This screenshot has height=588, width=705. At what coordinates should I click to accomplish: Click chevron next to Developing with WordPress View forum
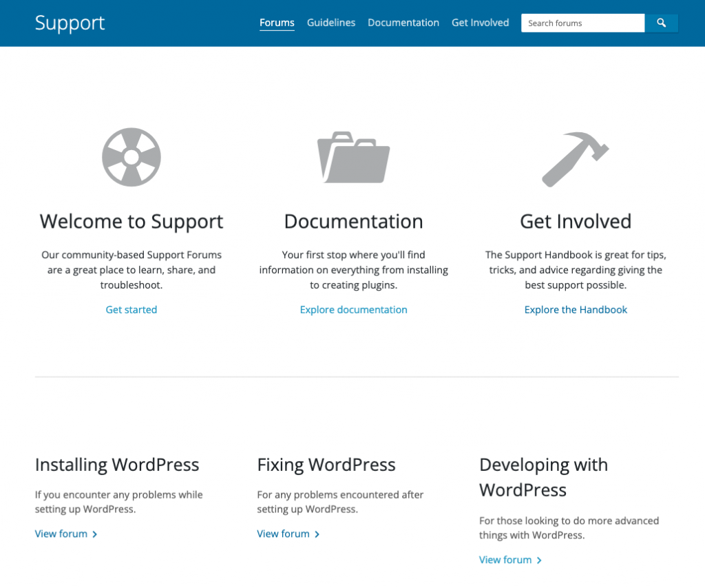(539, 560)
